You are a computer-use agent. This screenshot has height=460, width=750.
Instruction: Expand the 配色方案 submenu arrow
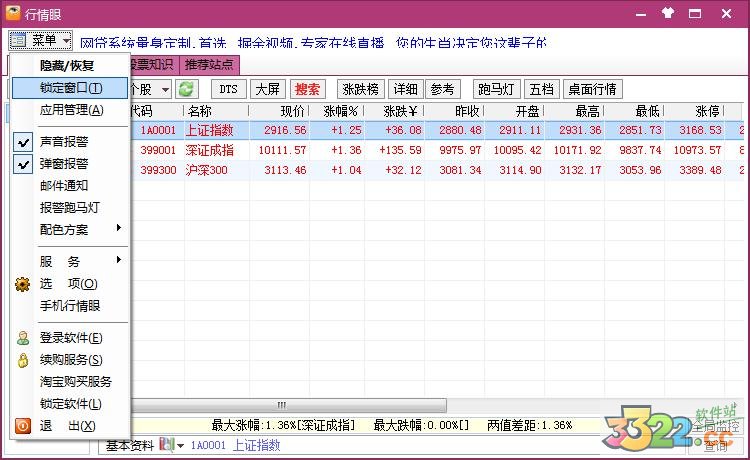[119, 228]
